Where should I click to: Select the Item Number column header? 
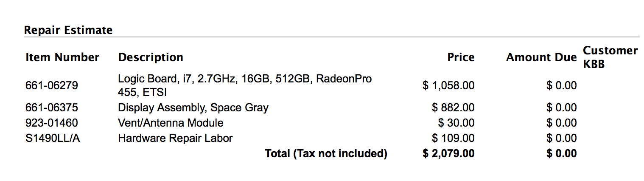click(x=62, y=57)
